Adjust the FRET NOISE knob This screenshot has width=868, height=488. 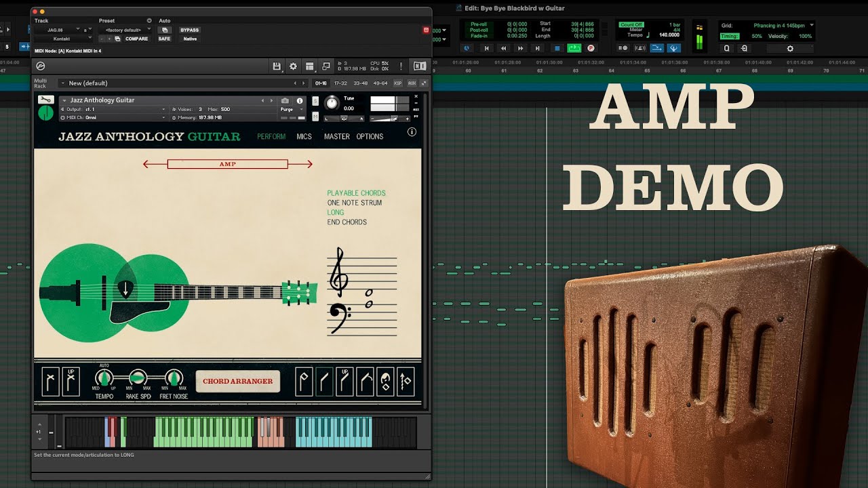click(x=174, y=378)
